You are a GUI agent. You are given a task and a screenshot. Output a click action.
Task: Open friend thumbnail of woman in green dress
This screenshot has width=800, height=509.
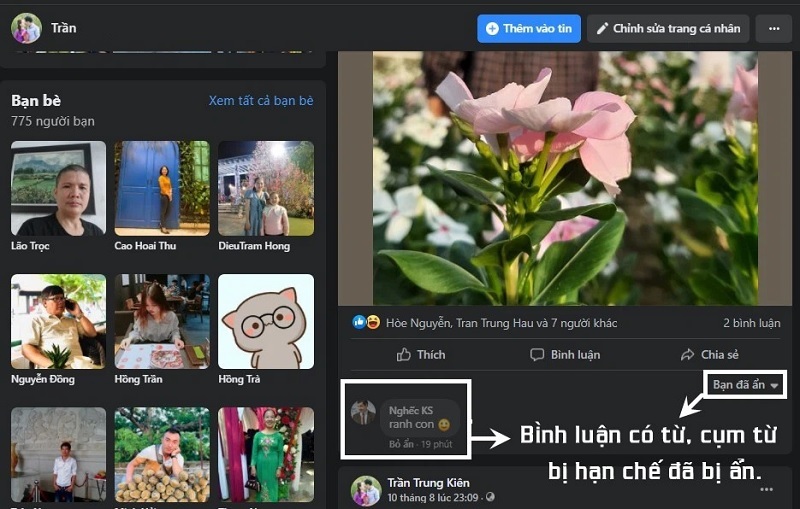click(x=266, y=454)
